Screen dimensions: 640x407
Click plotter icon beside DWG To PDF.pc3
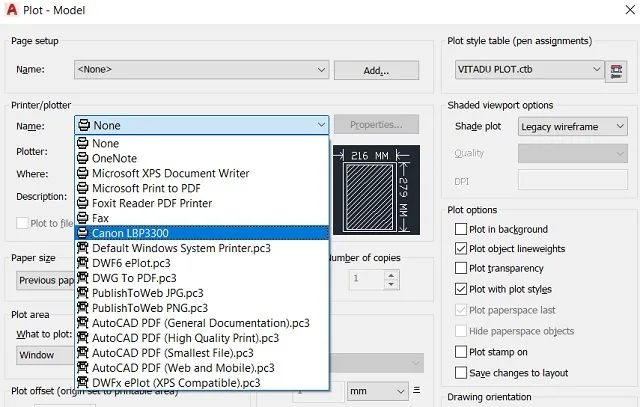coord(83,278)
